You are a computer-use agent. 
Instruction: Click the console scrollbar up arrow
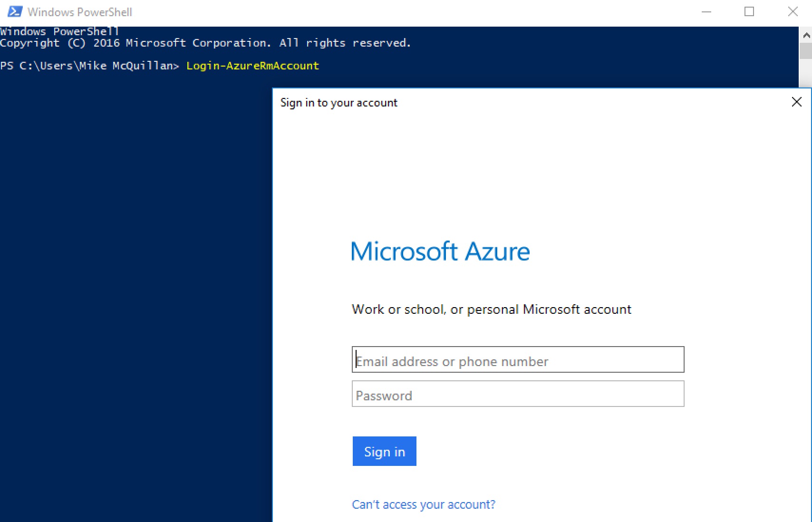pos(806,35)
